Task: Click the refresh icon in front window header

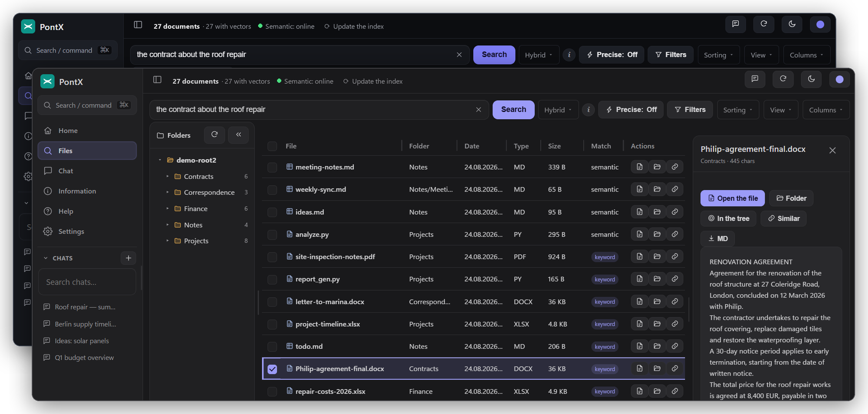Action: (x=783, y=79)
